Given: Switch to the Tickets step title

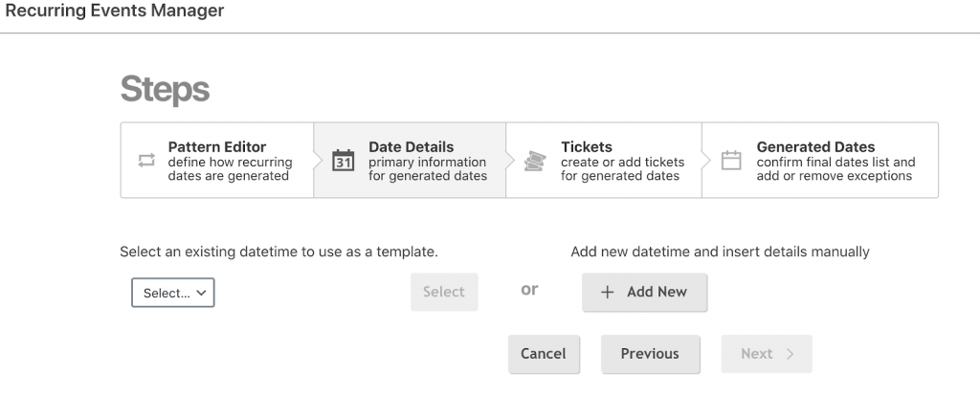Looking at the screenshot, I should (587, 147).
